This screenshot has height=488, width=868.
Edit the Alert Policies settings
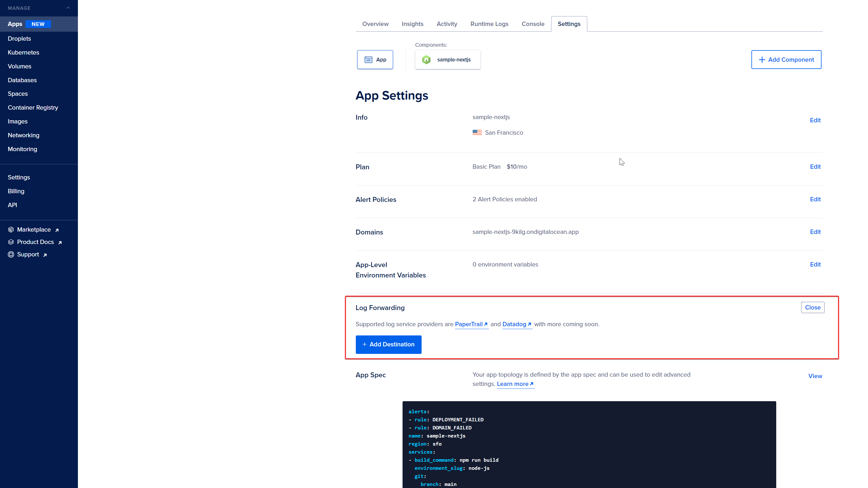[x=815, y=199]
